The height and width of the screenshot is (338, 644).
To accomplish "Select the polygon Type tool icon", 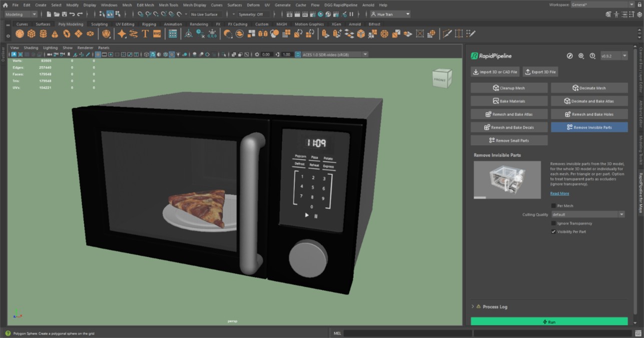I will 145,34.
